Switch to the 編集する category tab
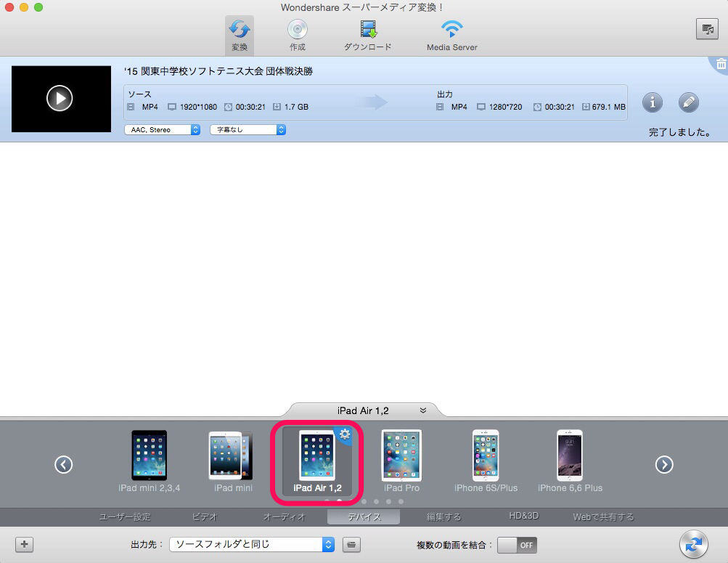728x563 pixels. tap(444, 517)
